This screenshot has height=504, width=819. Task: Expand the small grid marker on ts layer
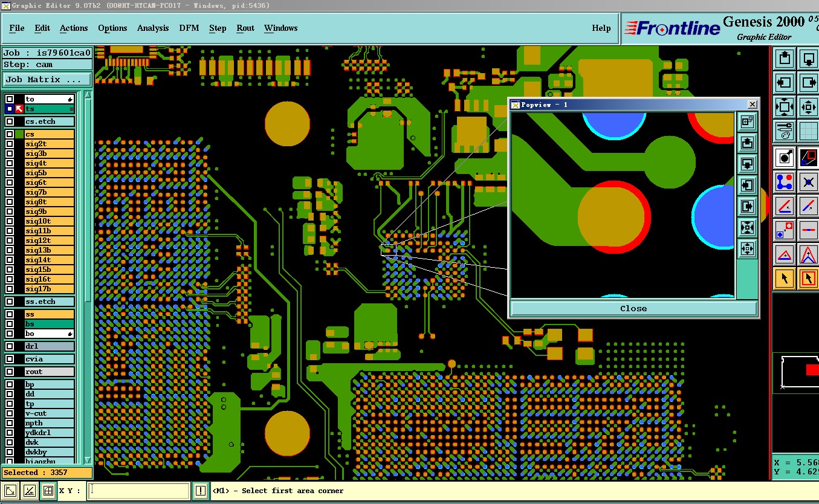[71, 109]
